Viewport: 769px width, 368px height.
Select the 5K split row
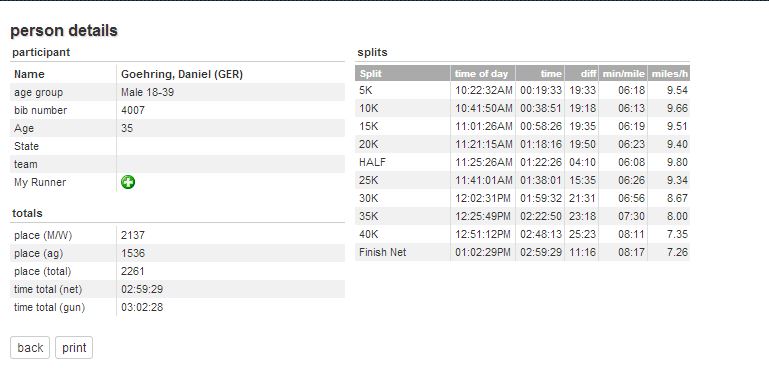tap(522, 90)
